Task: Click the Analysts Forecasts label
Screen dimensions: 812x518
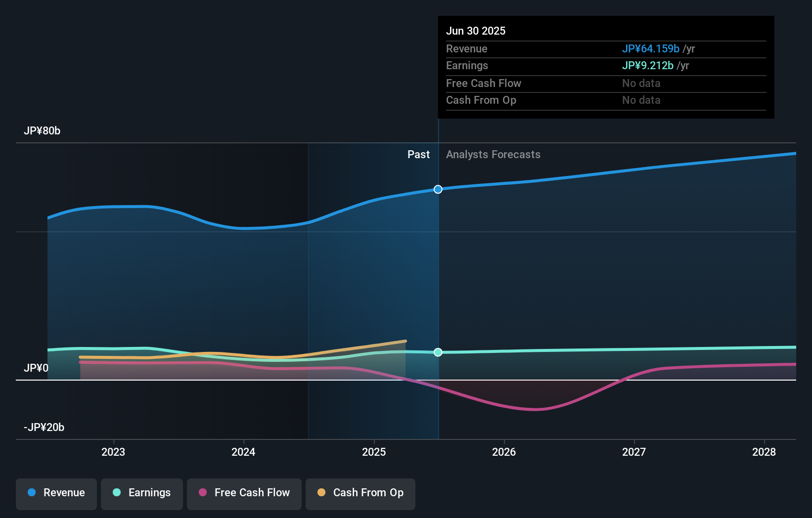Action: pyautogui.click(x=493, y=155)
